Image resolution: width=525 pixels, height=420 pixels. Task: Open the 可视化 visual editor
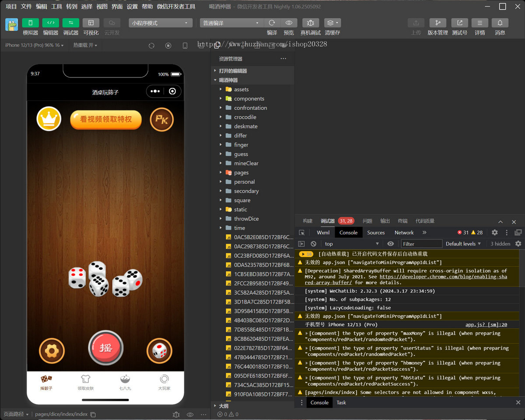[91, 23]
